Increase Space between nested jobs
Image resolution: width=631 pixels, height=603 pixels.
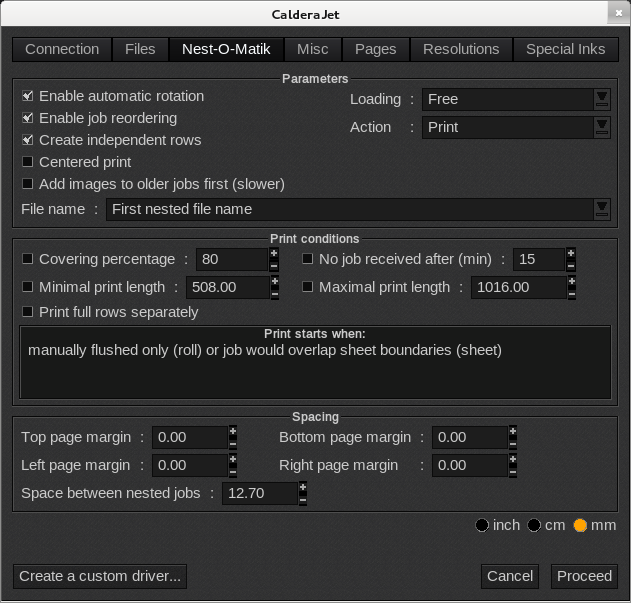[302, 487]
